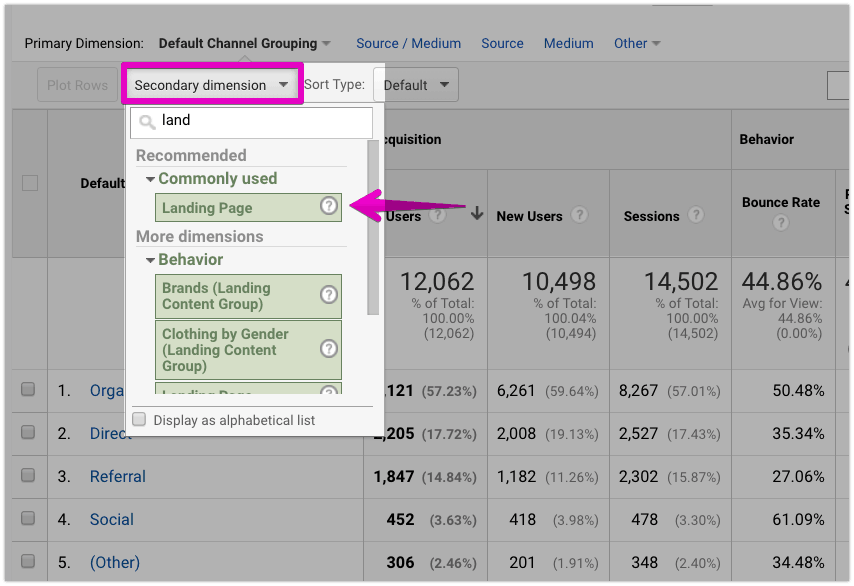Click the Referral bounce rate 27.06%

[798, 476]
